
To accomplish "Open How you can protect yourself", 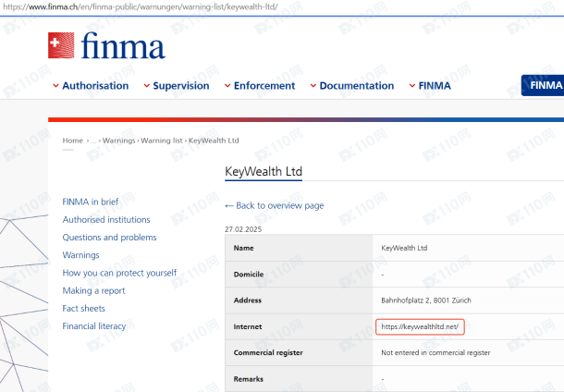I will [x=119, y=273].
